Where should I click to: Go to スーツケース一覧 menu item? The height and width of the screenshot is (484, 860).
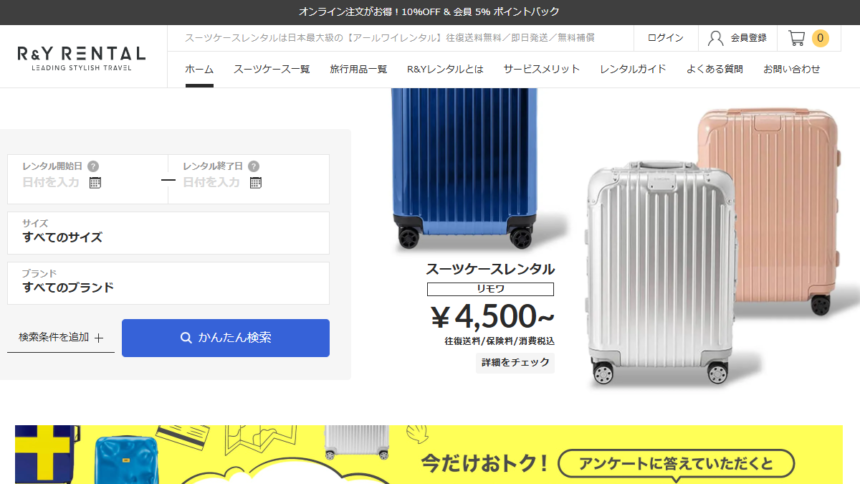(x=271, y=69)
